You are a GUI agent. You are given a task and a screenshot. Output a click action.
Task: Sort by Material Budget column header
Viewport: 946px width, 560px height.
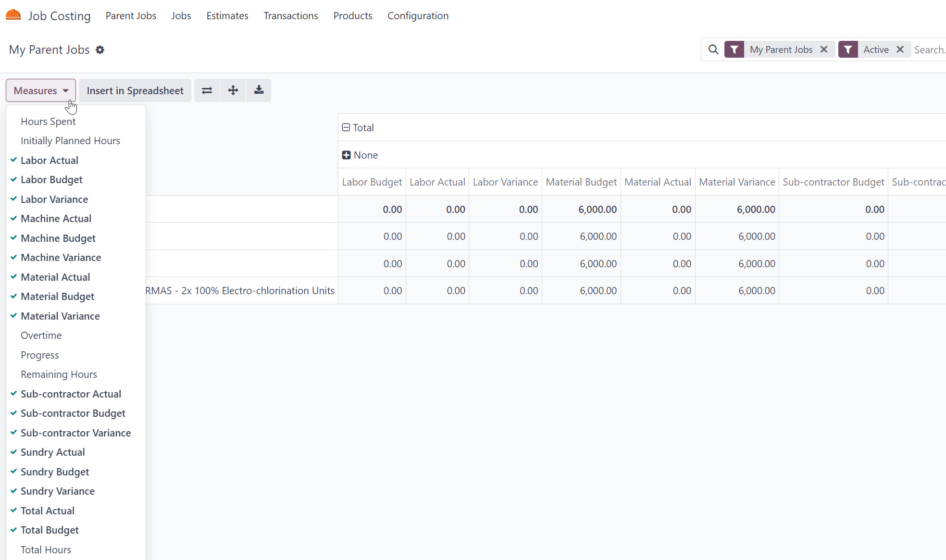click(581, 182)
